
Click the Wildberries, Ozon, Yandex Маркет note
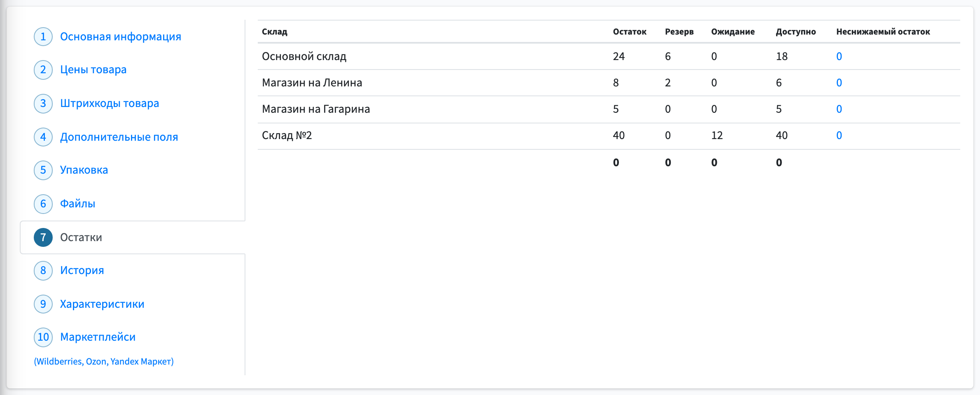pyautogui.click(x=104, y=361)
